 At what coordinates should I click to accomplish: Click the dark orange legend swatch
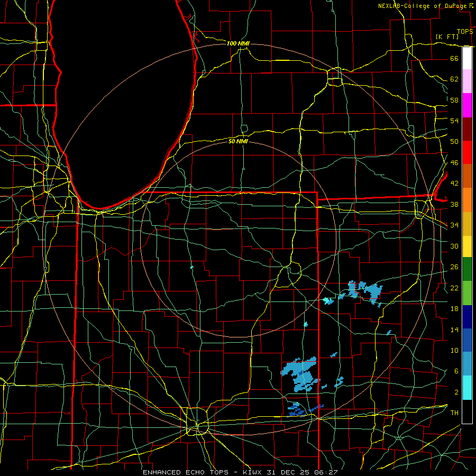pos(467,176)
